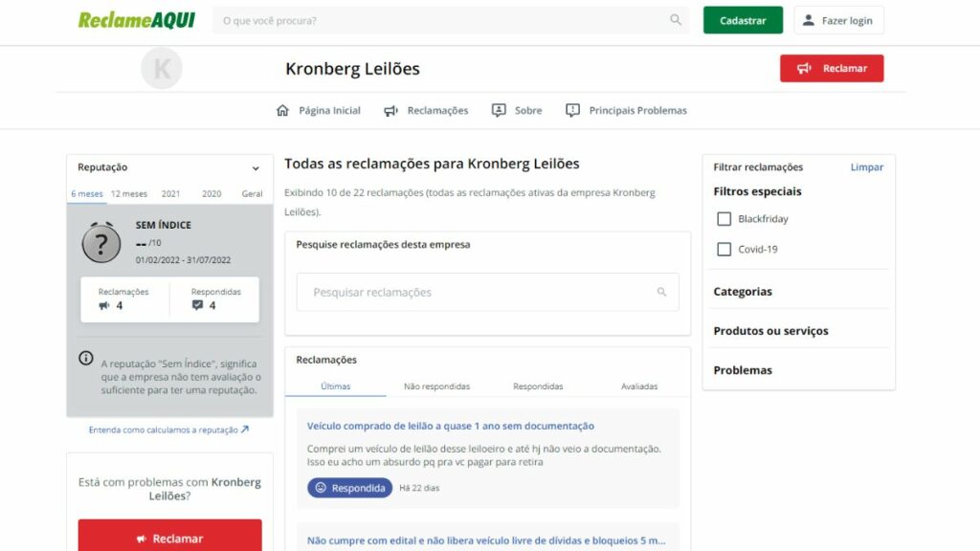
Task: Click the Pesquisar reclamações input field
Action: (x=479, y=293)
